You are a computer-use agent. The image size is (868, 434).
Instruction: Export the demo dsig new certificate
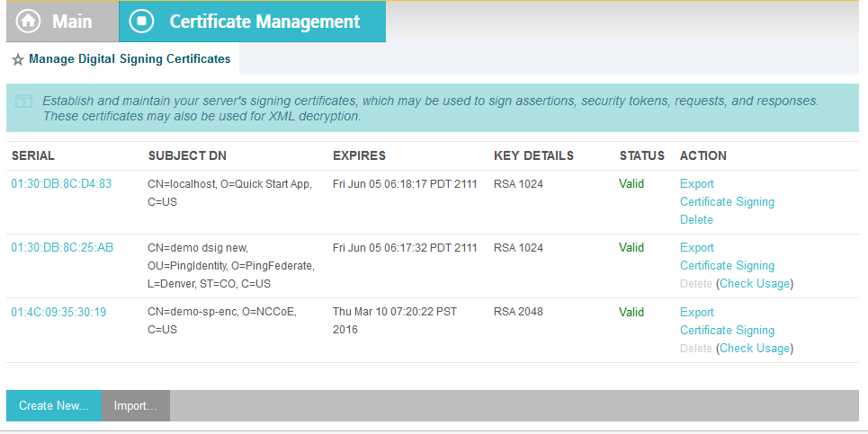697,248
